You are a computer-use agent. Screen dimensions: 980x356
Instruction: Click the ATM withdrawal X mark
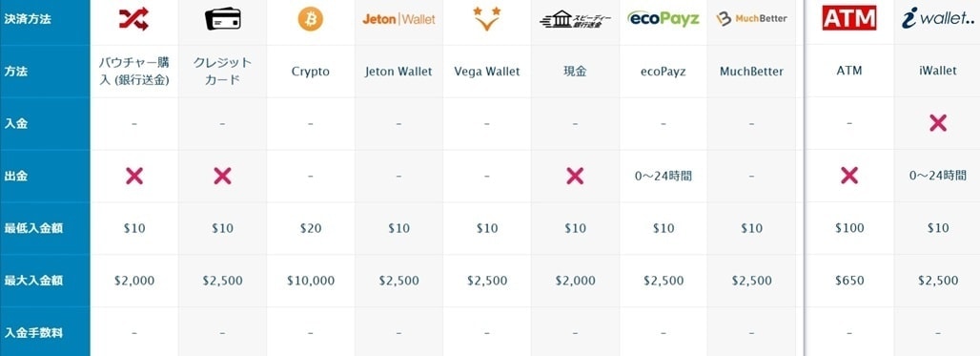(x=848, y=176)
